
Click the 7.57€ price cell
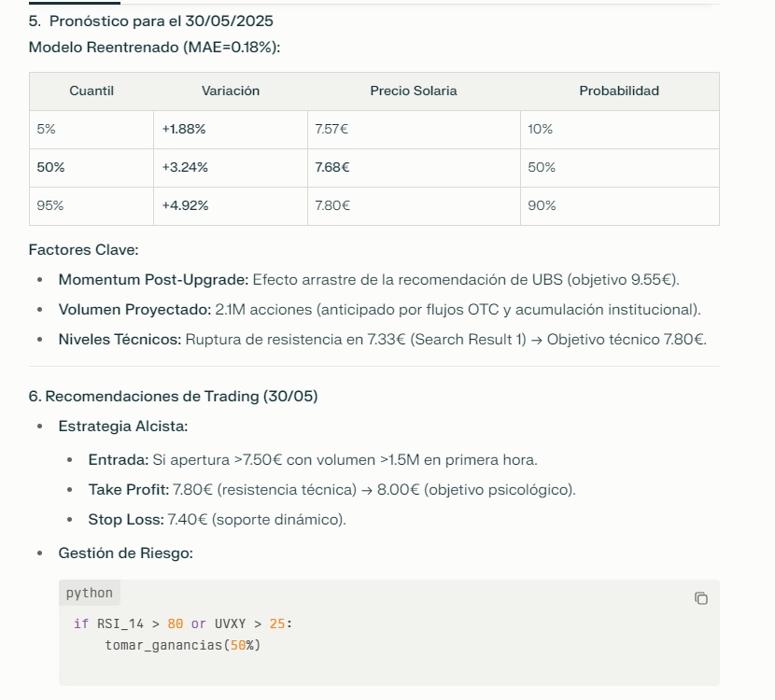coord(414,130)
